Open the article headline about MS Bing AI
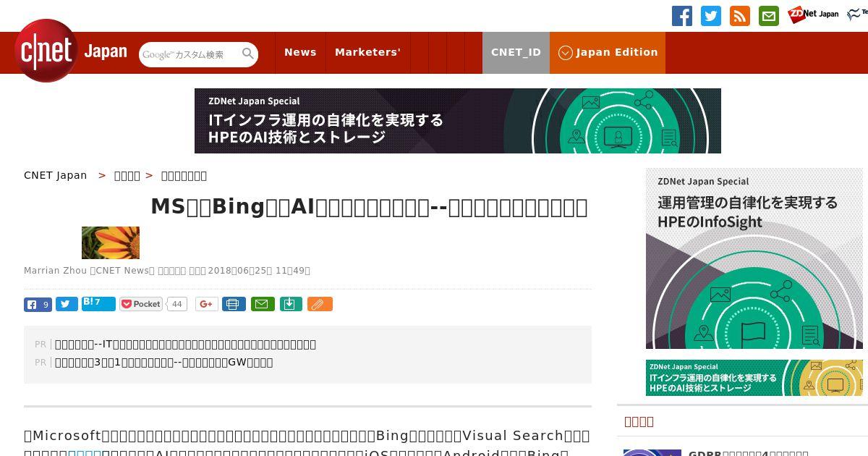 tap(369, 207)
